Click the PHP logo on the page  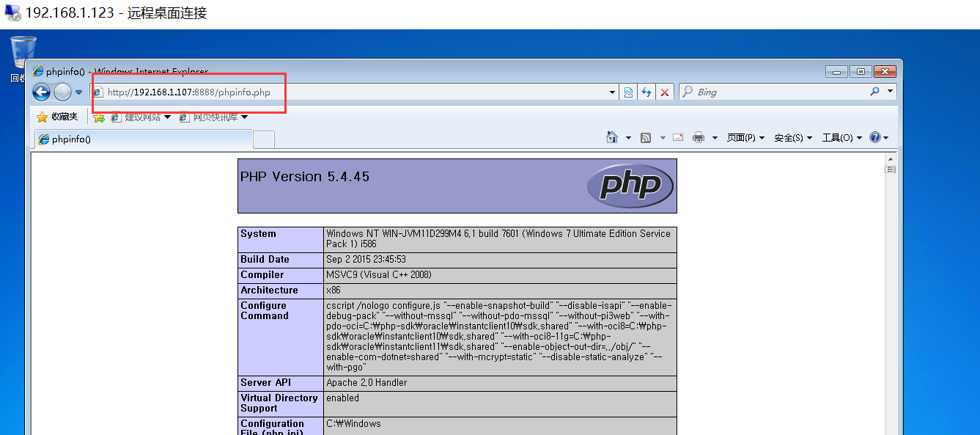(630, 186)
